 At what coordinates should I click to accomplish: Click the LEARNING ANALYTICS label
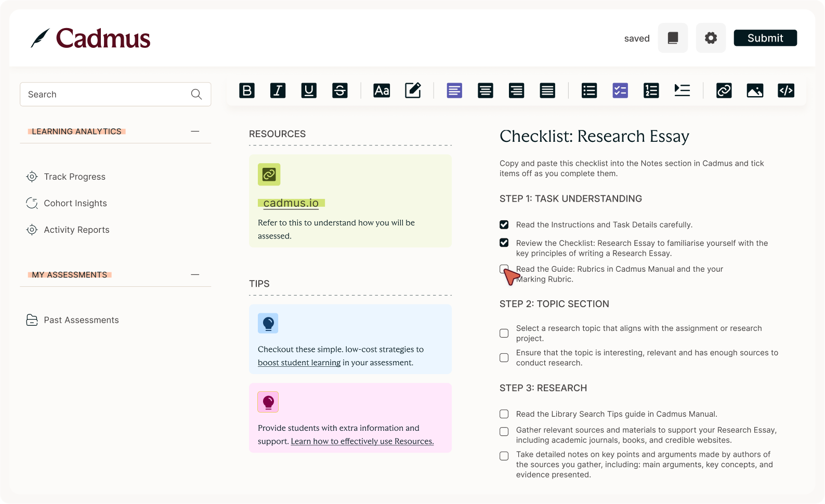(76, 131)
